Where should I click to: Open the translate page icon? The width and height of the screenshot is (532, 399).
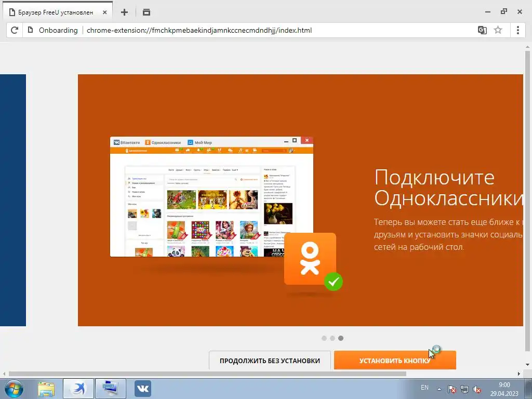[x=482, y=30]
